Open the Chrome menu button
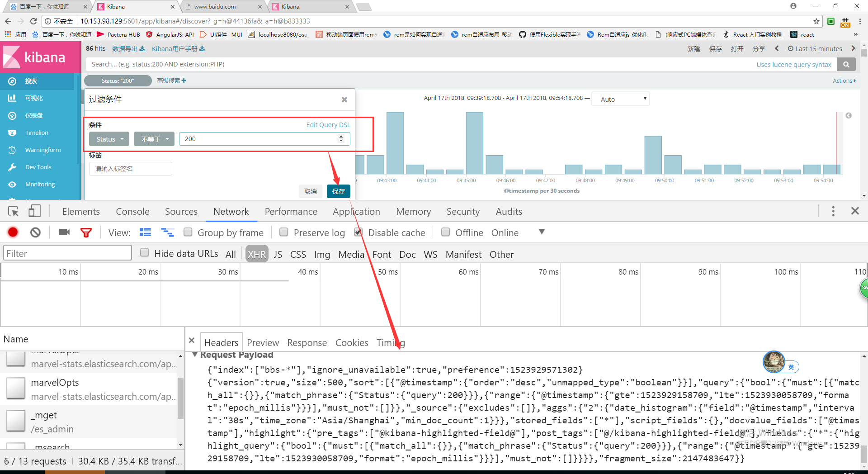 [860, 21]
